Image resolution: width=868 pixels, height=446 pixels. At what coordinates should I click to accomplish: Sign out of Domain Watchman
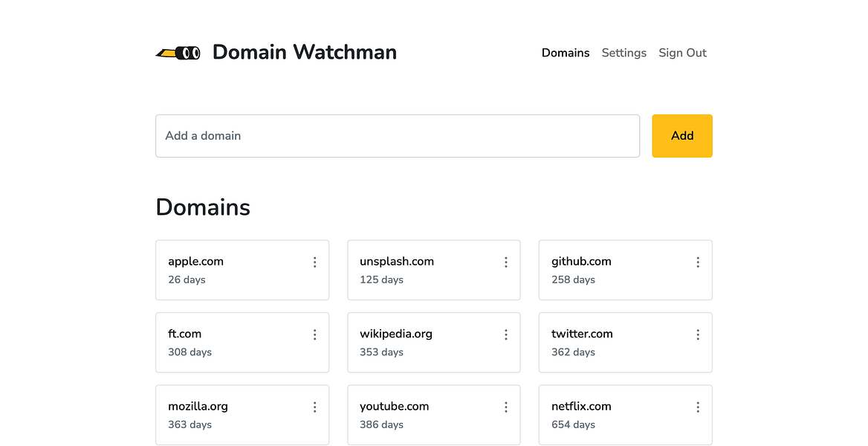coord(682,53)
